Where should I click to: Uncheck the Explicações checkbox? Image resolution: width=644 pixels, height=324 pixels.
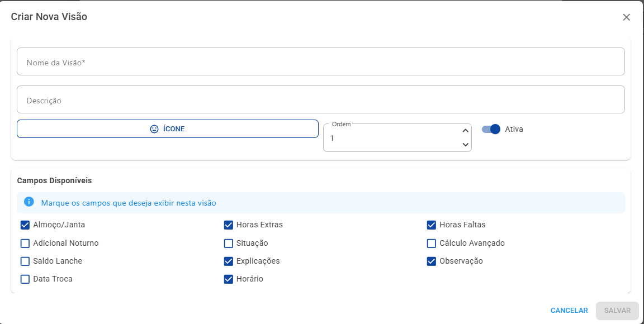(228, 261)
